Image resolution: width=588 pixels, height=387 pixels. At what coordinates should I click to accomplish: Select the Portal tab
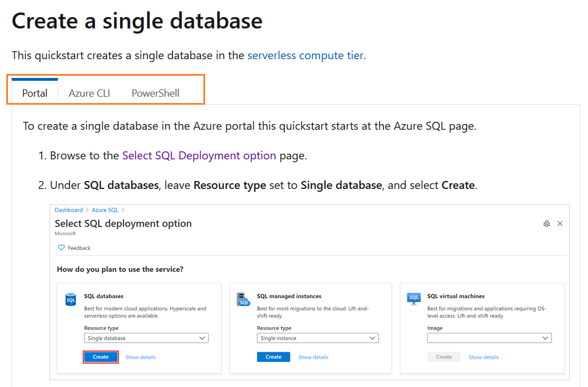tap(35, 93)
